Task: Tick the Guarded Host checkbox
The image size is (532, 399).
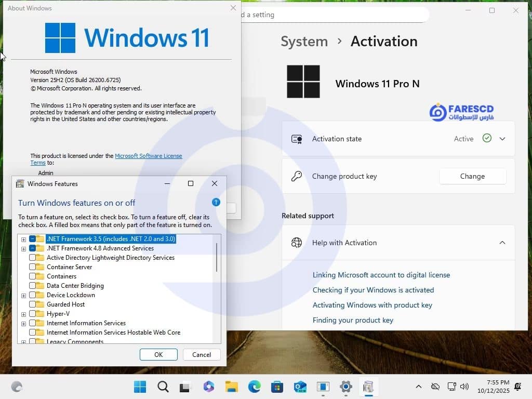Action: click(33, 304)
